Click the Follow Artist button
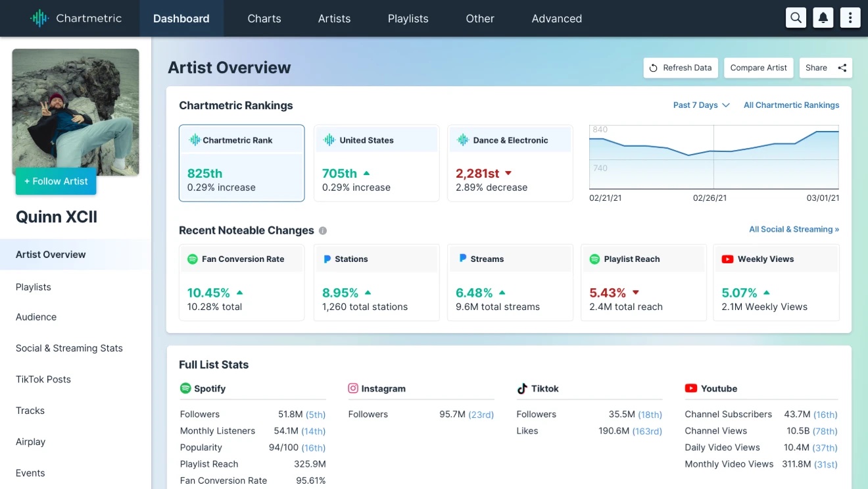Viewport: 868px width, 489px height. tap(56, 182)
